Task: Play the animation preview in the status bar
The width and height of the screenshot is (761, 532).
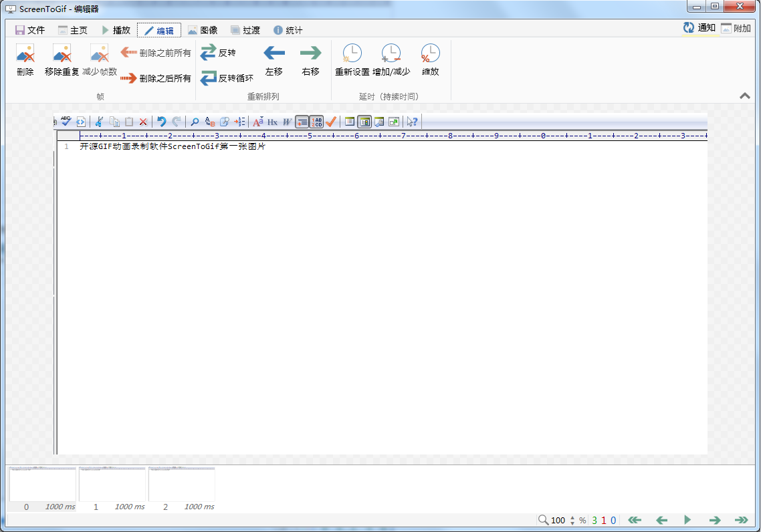Action: point(687,520)
